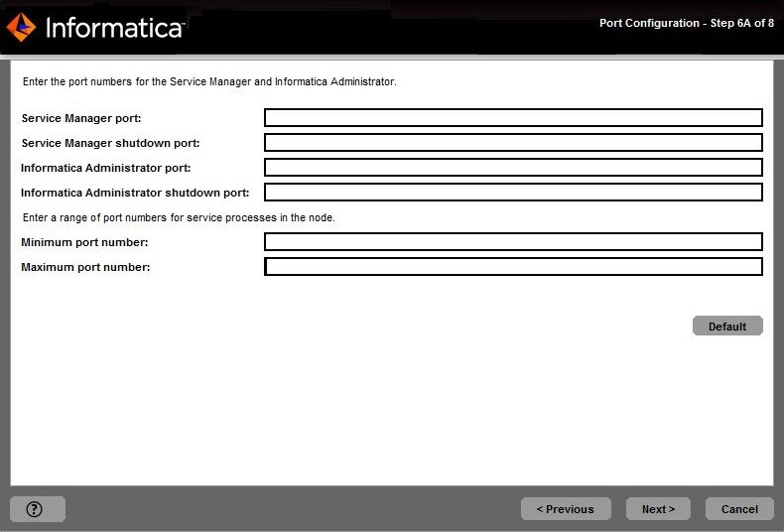Cancel the installer
The image size is (784, 532).
pos(739,509)
